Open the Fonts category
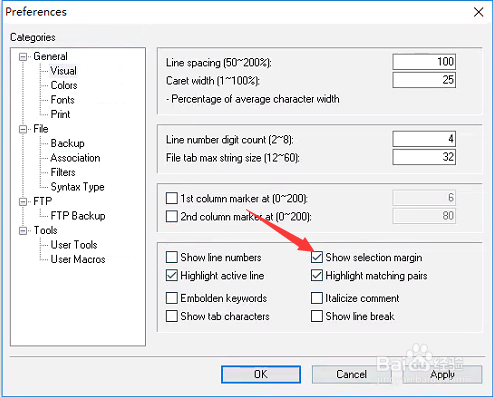The image size is (493, 397). 62,100
